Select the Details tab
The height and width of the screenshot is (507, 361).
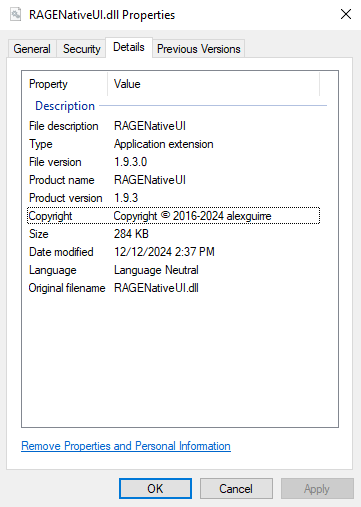pyautogui.click(x=129, y=47)
